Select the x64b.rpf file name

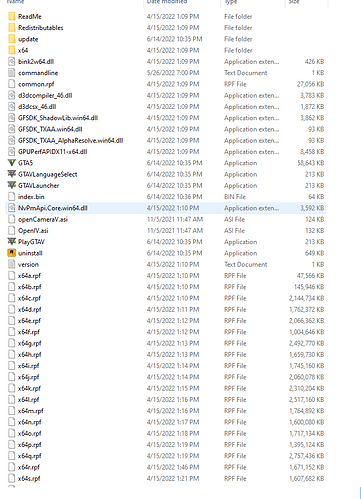30,287
